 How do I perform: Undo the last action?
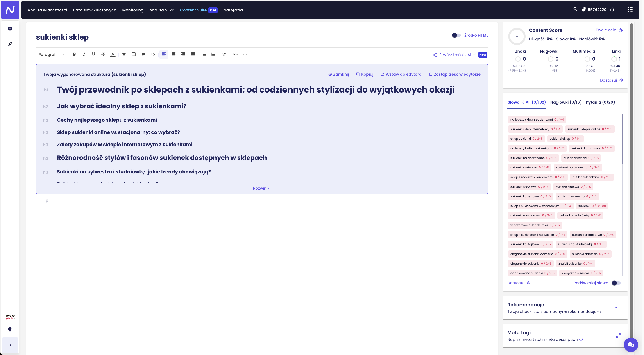[x=236, y=54]
